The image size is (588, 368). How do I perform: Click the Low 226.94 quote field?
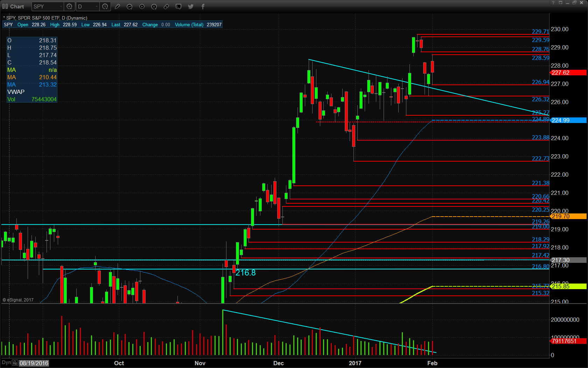point(94,25)
